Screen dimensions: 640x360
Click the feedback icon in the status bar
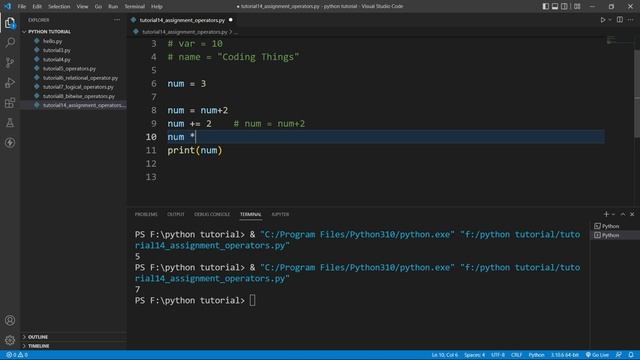point(619,355)
